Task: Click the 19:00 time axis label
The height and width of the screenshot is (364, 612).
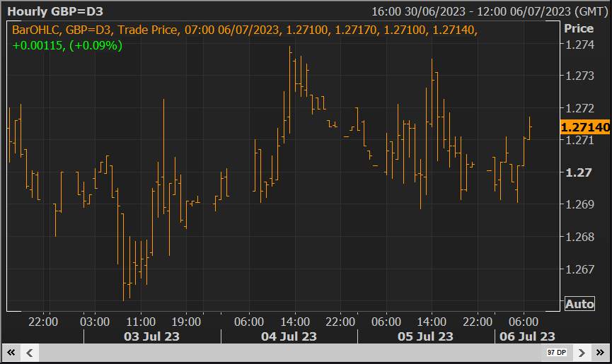Action: point(186,322)
